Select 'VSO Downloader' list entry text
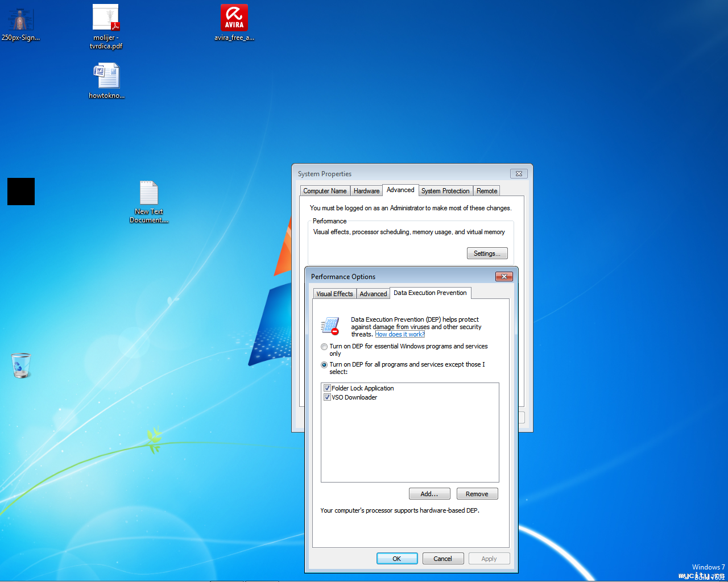Screen dimensions: 728x582 pyautogui.click(x=354, y=397)
